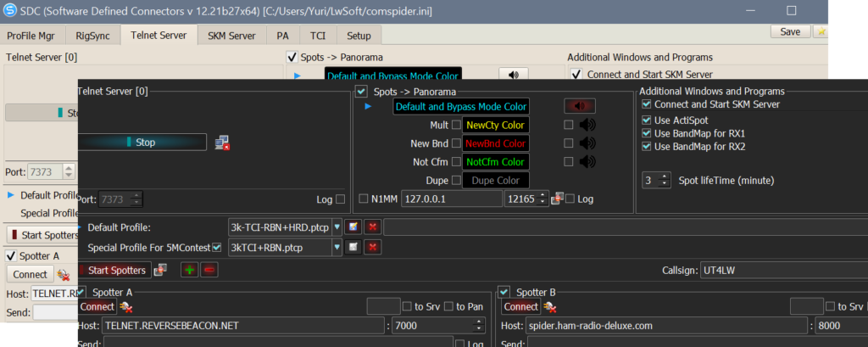This screenshot has width=868, height=347.
Task: Edit the Default Profile with the edit icon
Action: pos(352,227)
